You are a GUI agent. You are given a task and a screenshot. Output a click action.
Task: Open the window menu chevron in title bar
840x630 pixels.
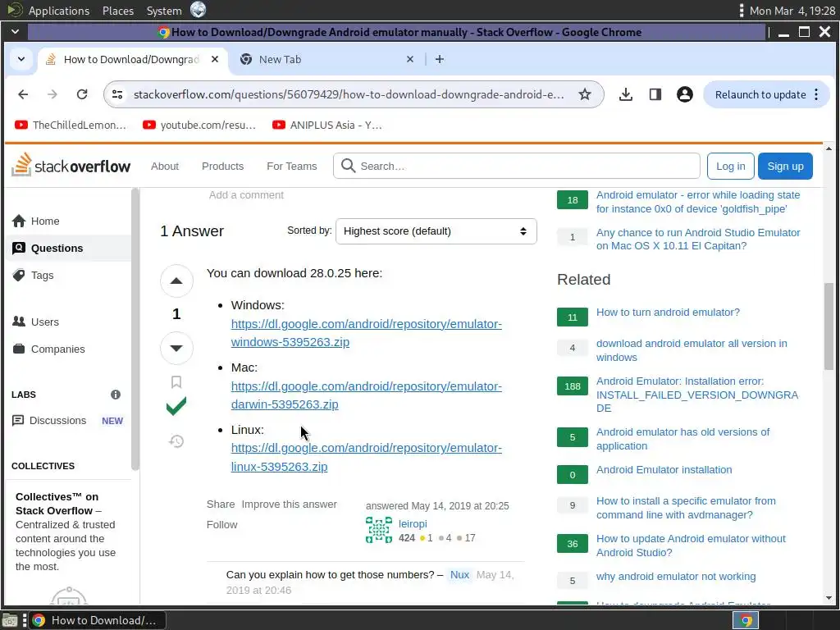[15, 32]
